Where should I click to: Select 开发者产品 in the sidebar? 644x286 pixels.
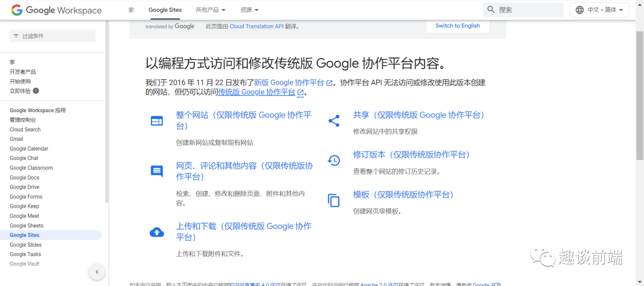point(23,72)
